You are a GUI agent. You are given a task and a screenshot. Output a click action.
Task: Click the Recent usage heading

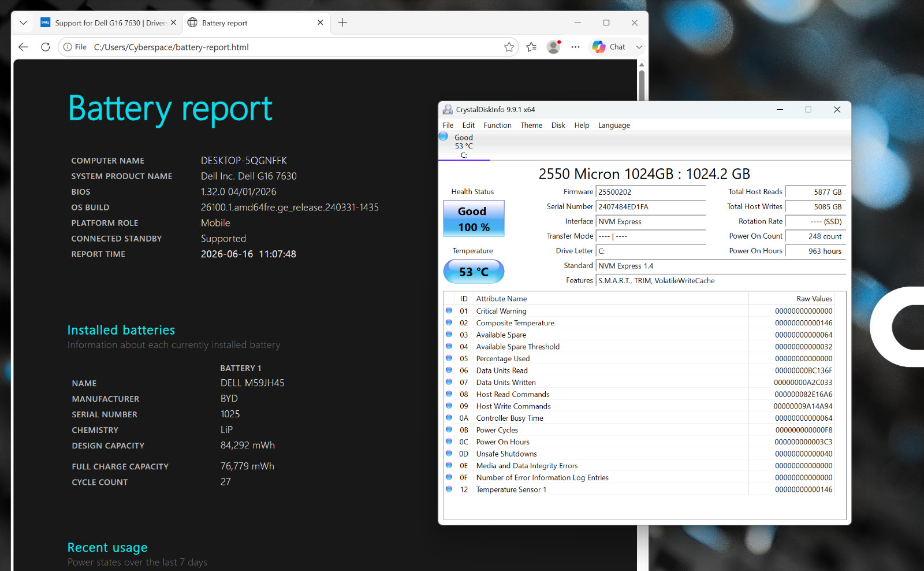click(x=107, y=547)
